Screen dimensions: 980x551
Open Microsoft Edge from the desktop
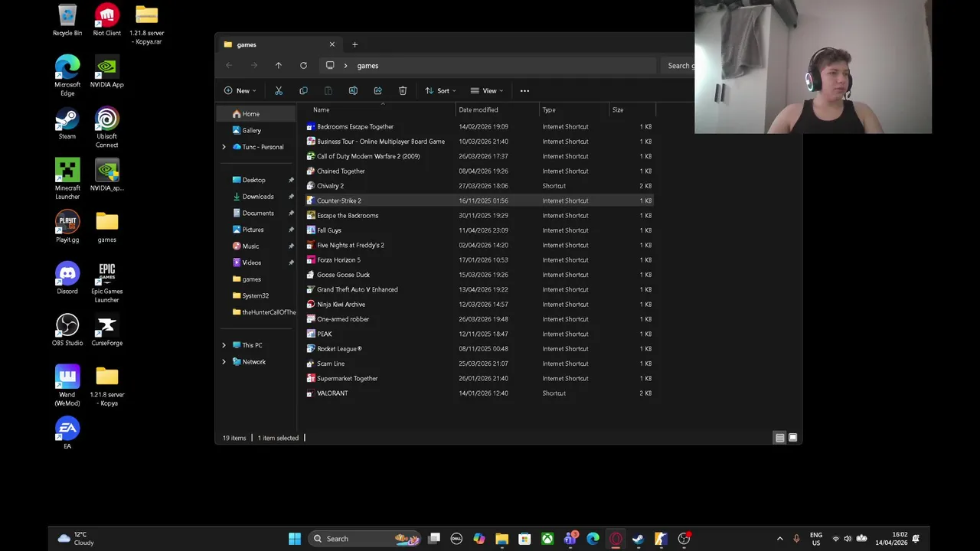coord(67,77)
